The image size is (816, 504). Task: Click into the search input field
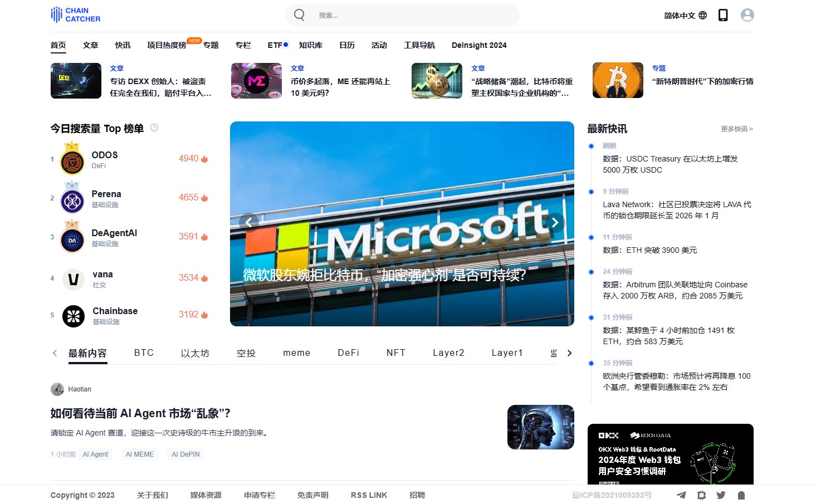point(412,16)
